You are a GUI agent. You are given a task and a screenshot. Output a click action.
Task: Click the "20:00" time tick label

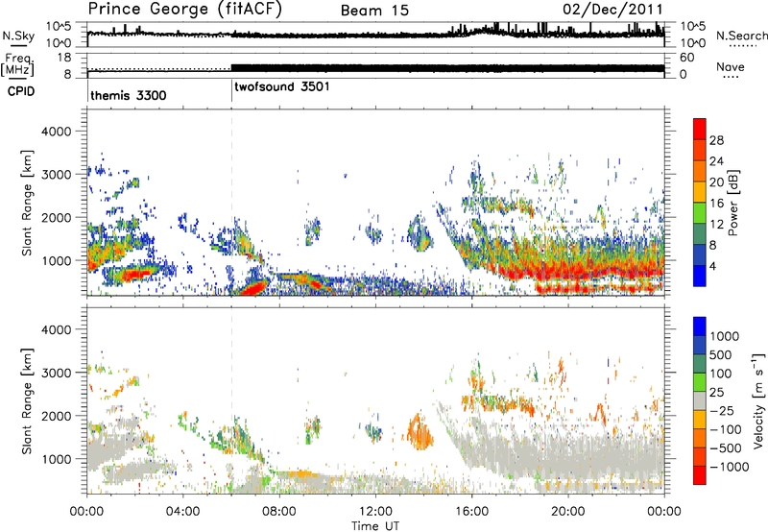point(568,512)
